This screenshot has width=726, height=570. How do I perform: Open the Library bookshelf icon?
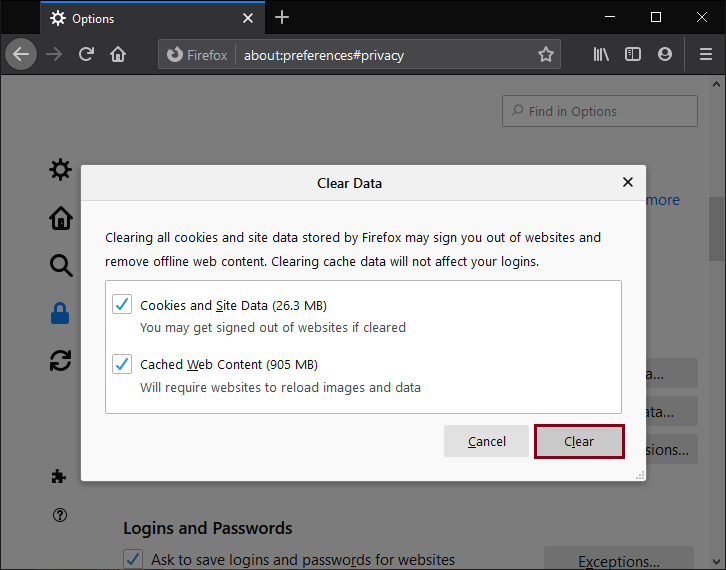pos(601,54)
